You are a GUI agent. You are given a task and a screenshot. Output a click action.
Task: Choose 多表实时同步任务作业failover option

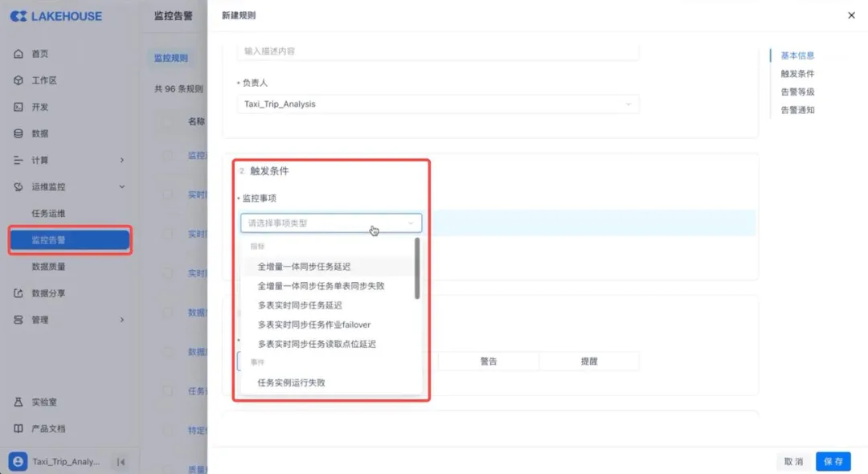click(x=313, y=325)
